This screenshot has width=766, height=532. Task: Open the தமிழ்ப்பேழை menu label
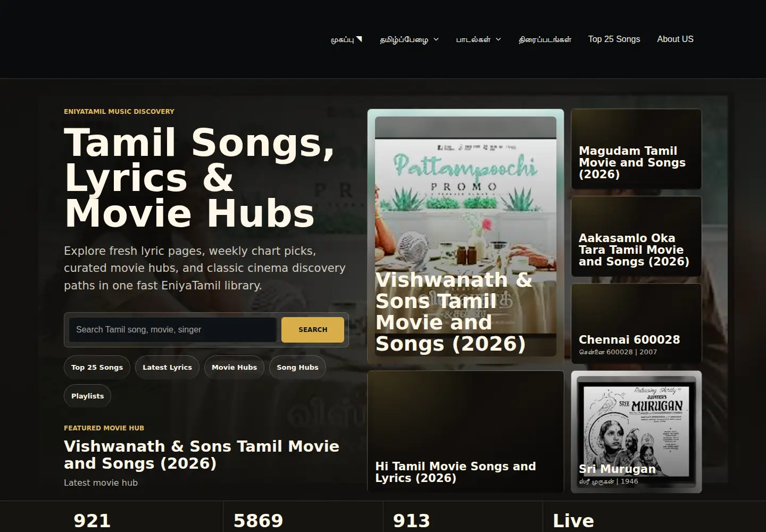(x=404, y=39)
